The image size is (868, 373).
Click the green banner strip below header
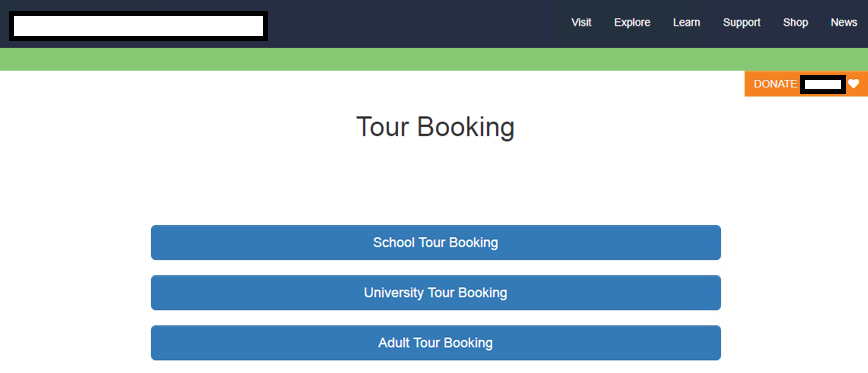(x=434, y=59)
